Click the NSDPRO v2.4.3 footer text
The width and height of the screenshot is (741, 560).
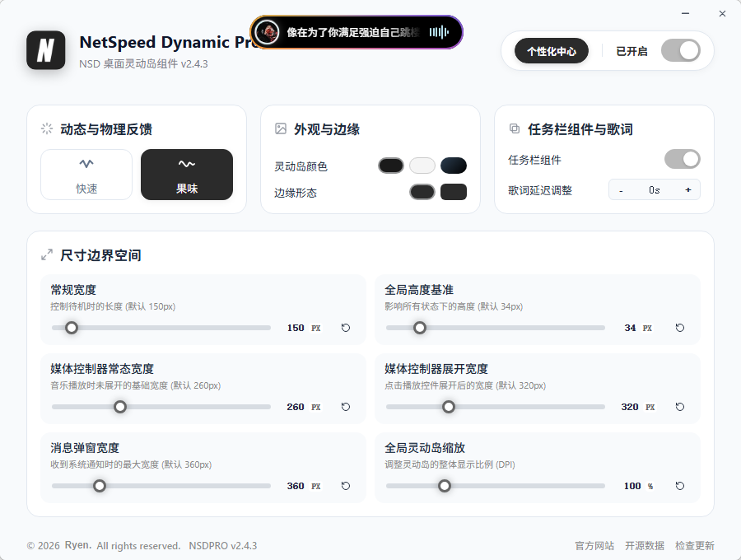[223, 545]
